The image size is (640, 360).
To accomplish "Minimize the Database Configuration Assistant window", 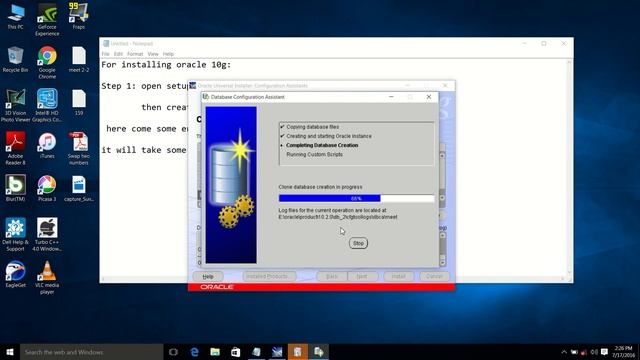I will click(391, 97).
